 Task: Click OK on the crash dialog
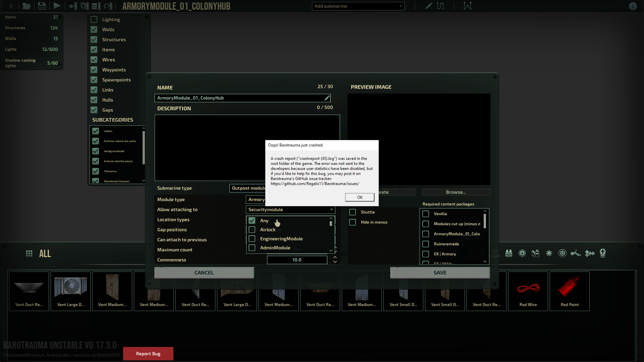[x=360, y=197]
